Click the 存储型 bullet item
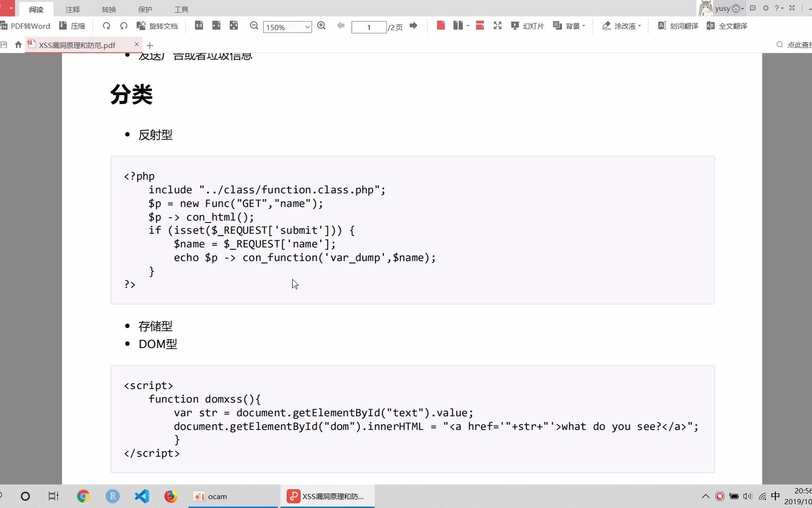The width and height of the screenshot is (812, 508). point(156,326)
